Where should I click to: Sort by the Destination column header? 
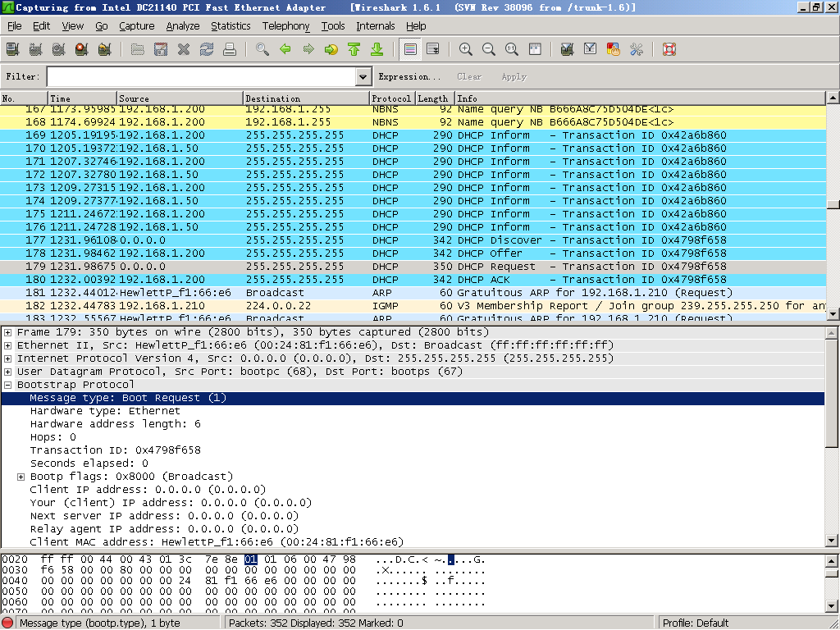(307, 98)
